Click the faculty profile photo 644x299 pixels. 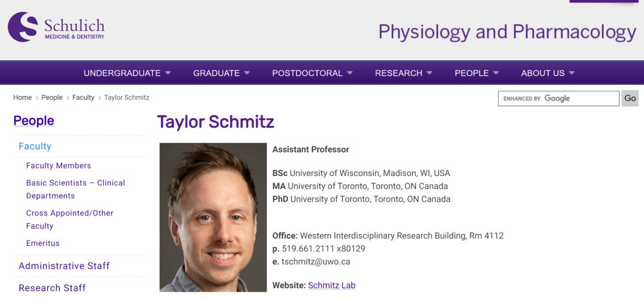[x=213, y=217]
